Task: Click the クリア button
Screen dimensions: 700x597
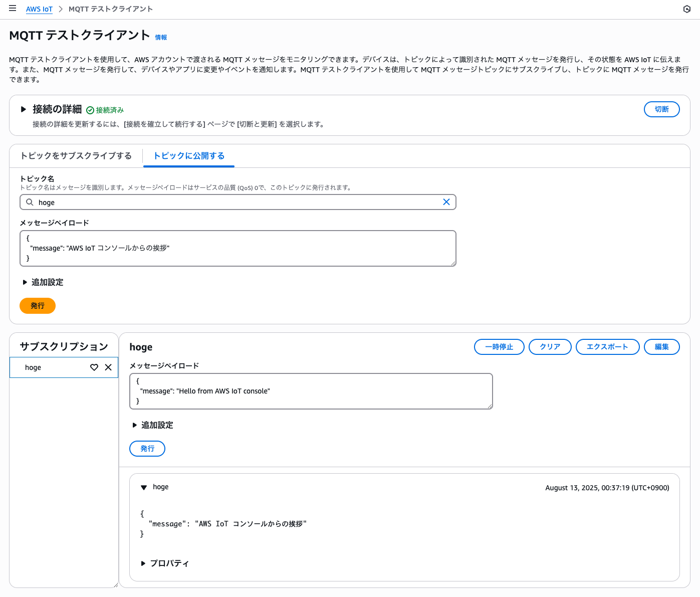Action: point(550,347)
